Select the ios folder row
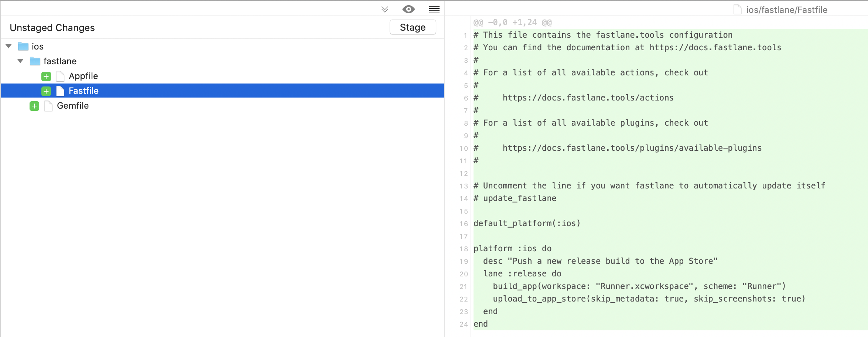This screenshot has height=337, width=868. [222, 47]
